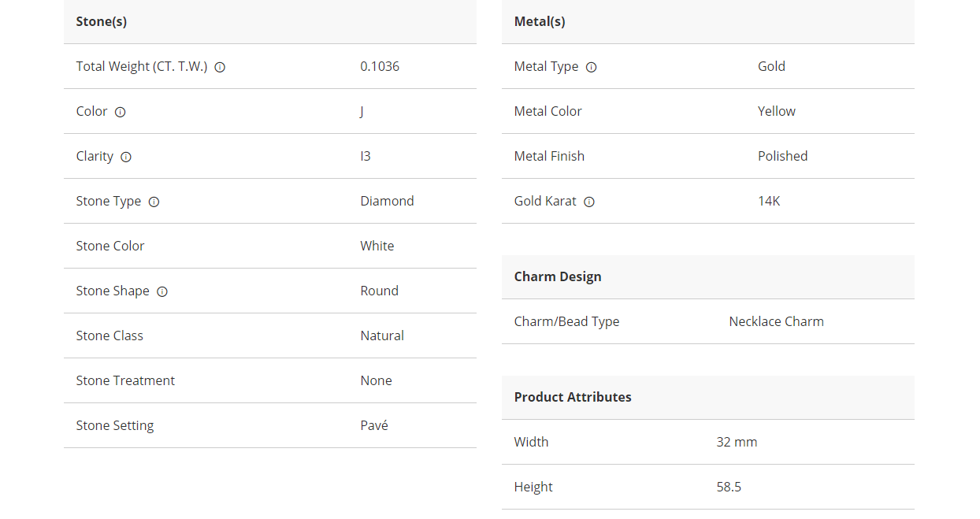The image size is (980, 519).
Task: Open the Metal Type info icon
Action: click(x=592, y=68)
